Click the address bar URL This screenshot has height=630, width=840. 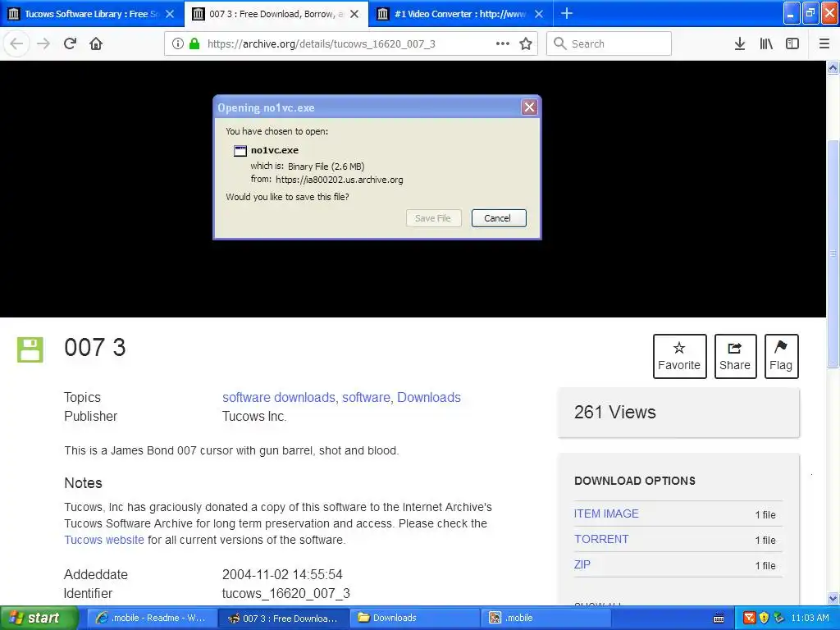(321, 44)
